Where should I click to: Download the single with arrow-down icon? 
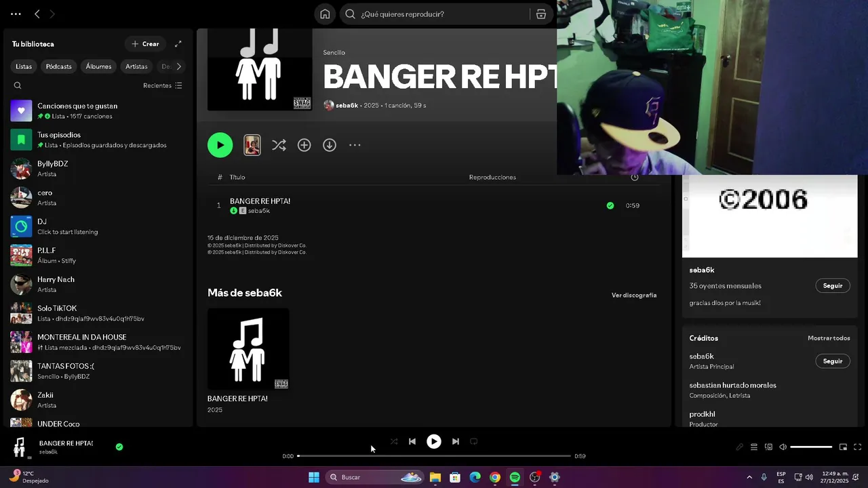tap(330, 145)
